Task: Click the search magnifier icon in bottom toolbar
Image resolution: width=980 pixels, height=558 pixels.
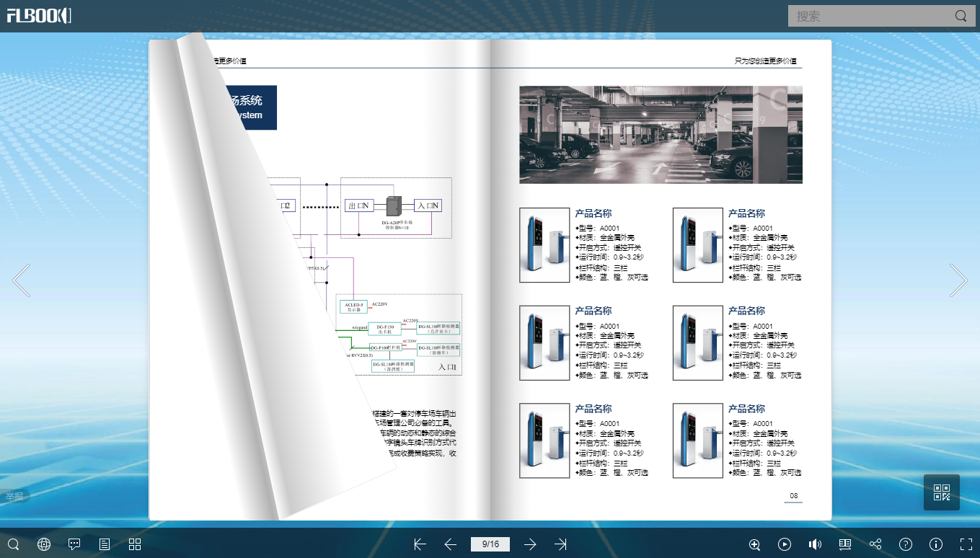Action: [13, 544]
